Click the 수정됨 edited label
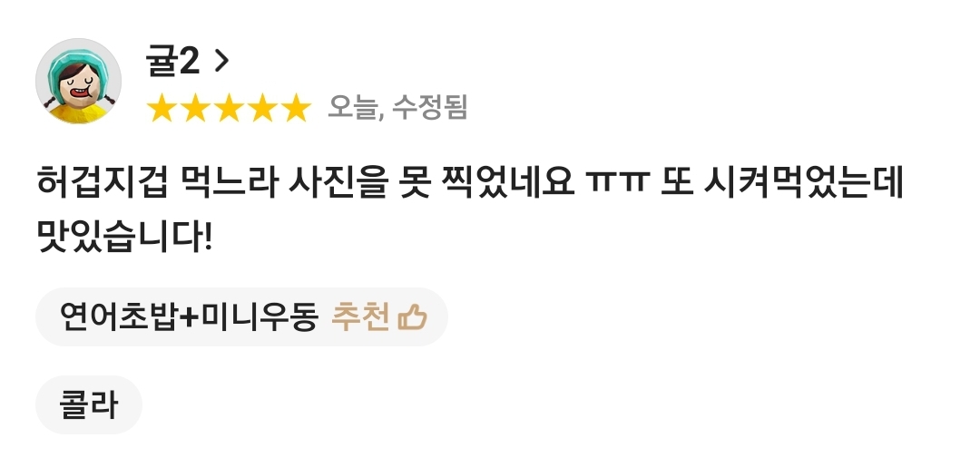Screen dimensions: 980x467 pos(429,107)
